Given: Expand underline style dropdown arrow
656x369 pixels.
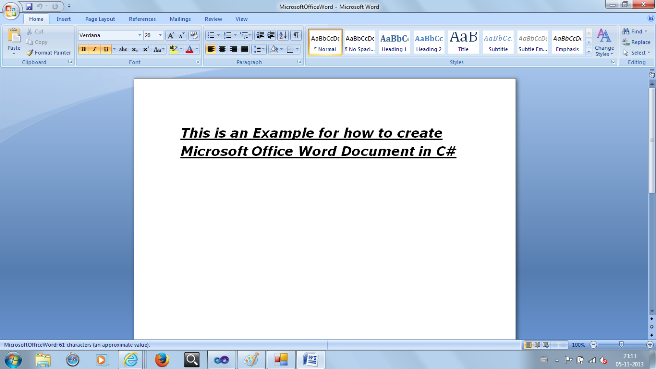Looking at the screenshot, I should [114, 49].
